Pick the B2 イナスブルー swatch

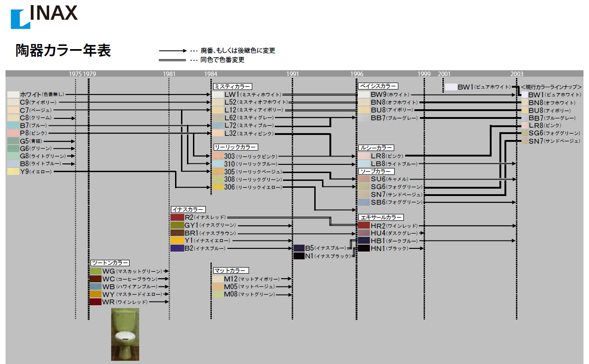pyautogui.click(x=177, y=248)
